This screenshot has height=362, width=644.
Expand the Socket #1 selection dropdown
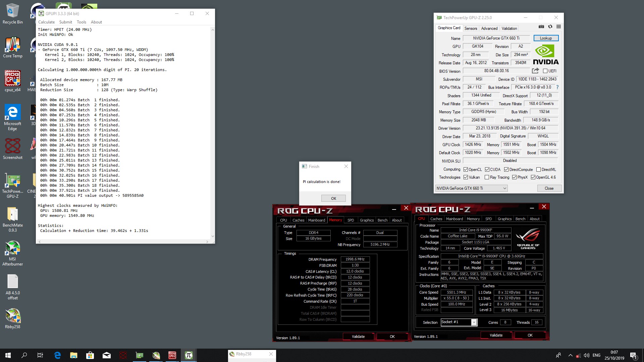474,322
